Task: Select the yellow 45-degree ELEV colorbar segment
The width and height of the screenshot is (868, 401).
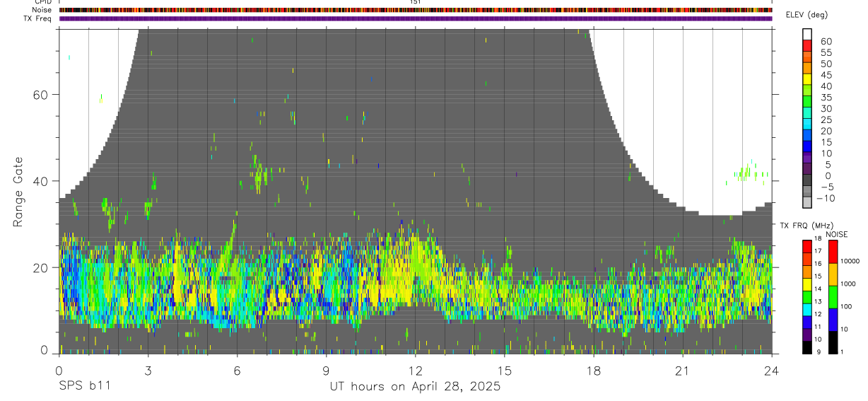Action: (807, 80)
